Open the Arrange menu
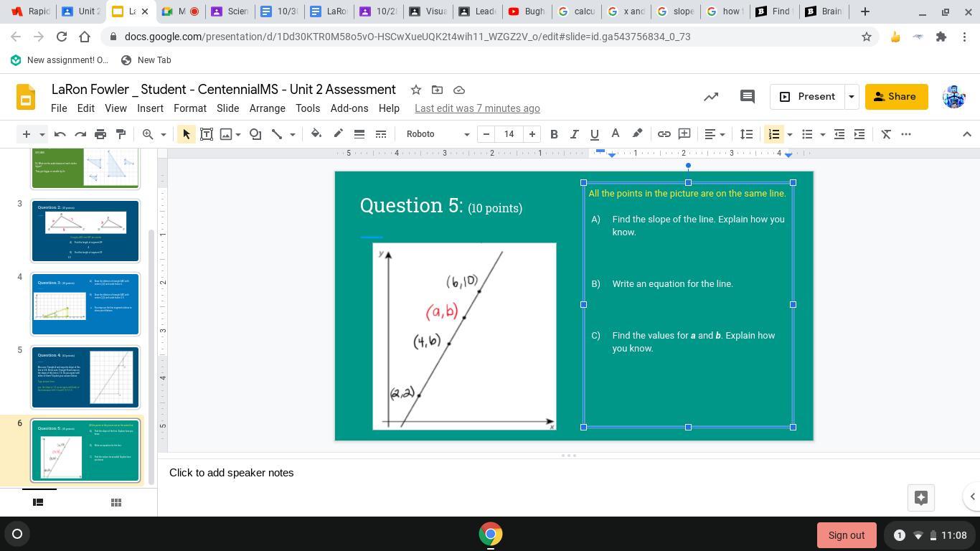The height and width of the screenshot is (551, 980). tap(267, 108)
